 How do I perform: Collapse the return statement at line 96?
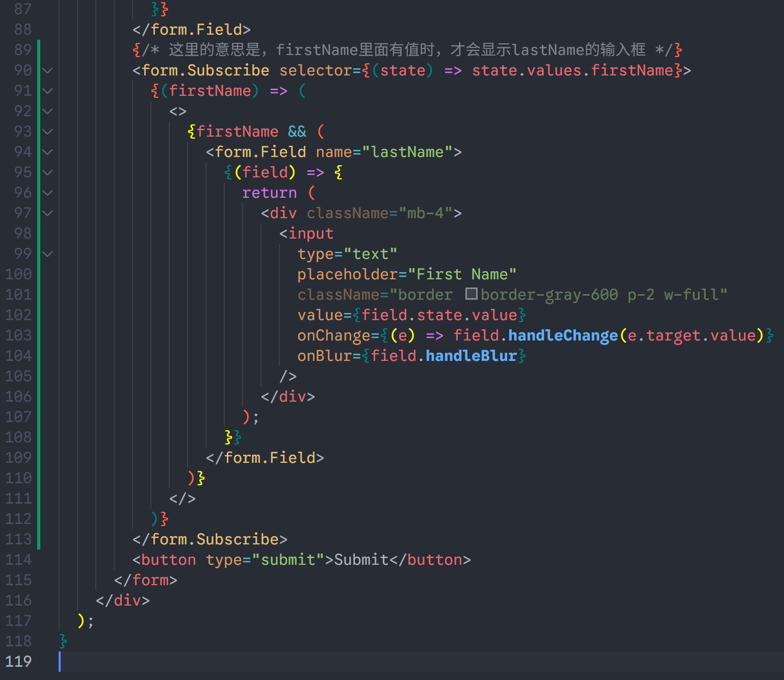click(47, 193)
